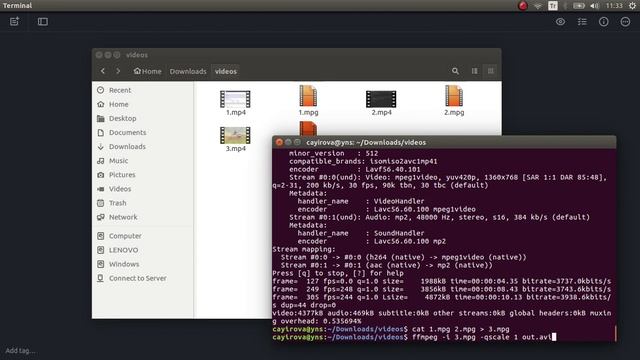The image size is (640, 360).
Task: Select the 1.mp4 video file
Action: (x=236, y=103)
